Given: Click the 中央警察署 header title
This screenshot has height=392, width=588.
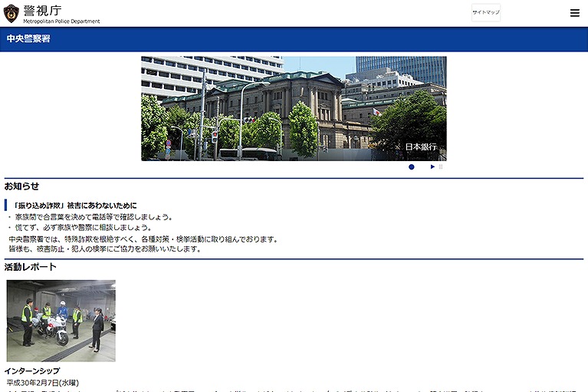Looking at the screenshot, I should coord(28,38).
